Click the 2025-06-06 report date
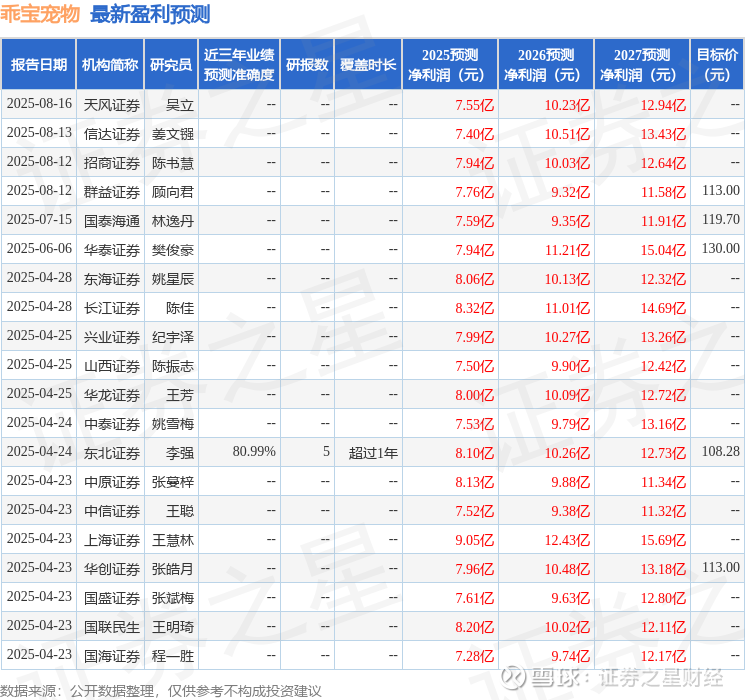 point(39,248)
